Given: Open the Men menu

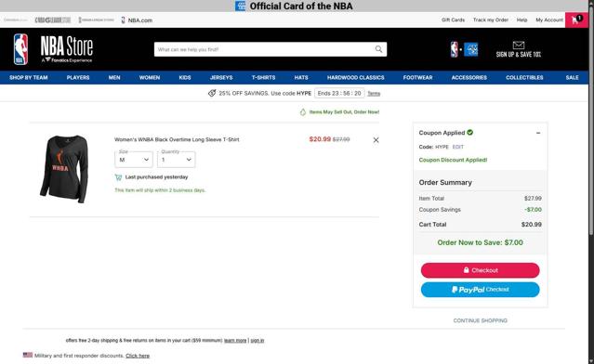Looking at the screenshot, I should click(x=114, y=78).
